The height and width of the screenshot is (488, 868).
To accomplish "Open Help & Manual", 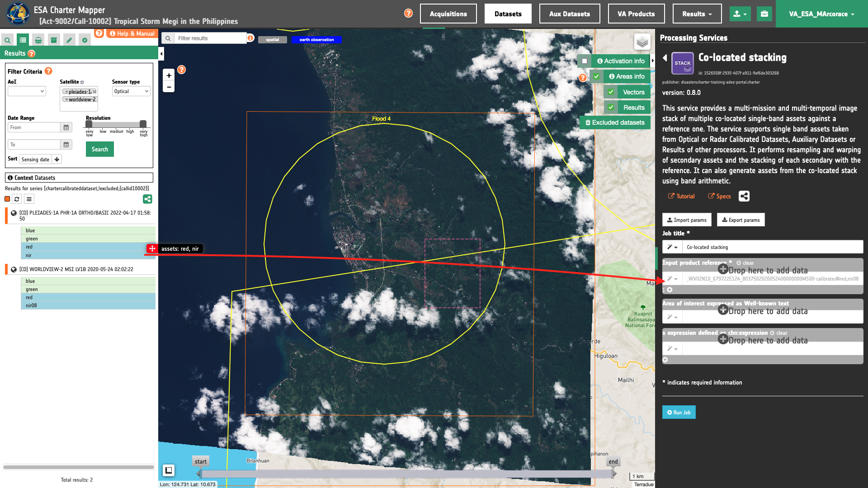I will tap(132, 33).
